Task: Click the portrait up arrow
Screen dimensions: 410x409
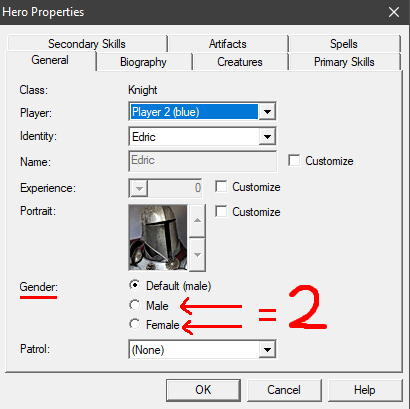Action: [x=197, y=221]
